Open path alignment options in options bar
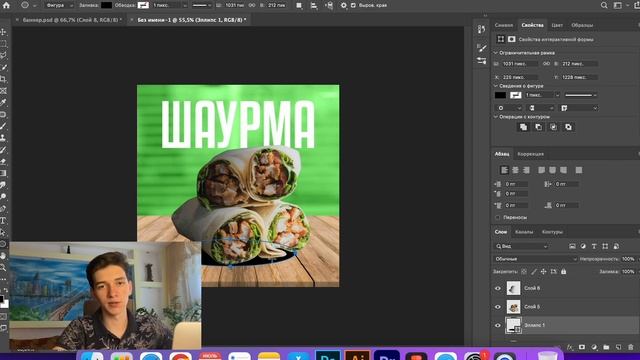The height and width of the screenshot is (360, 640). click(x=314, y=5)
